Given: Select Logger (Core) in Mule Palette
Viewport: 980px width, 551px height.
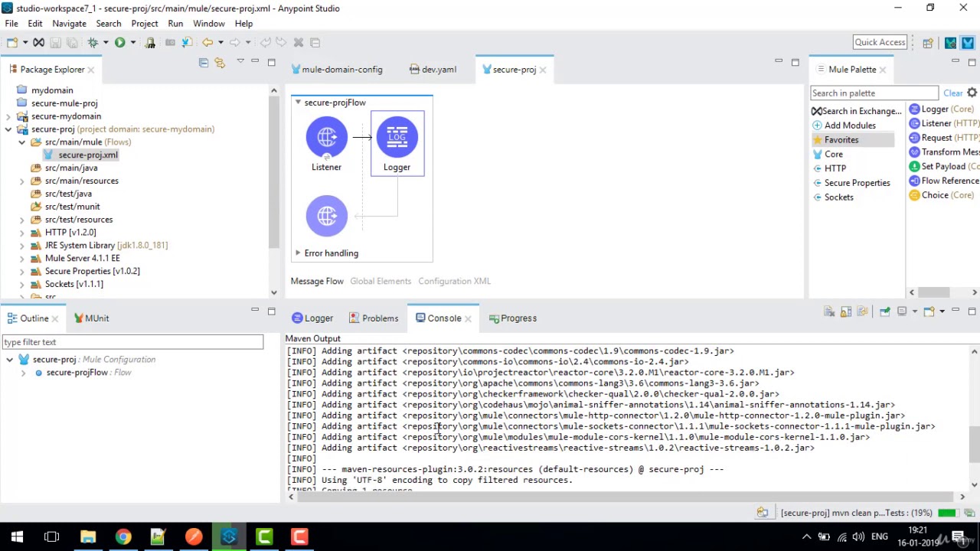Looking at the screenshot, I should tap(944, 109).
